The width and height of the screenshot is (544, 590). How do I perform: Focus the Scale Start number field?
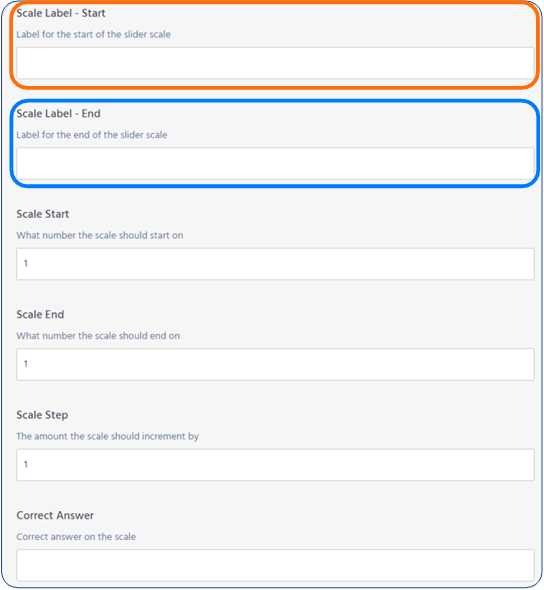(275, 264)
